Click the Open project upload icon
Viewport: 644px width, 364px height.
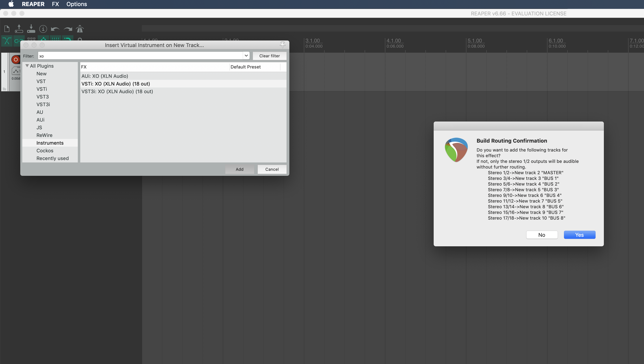pos(19,29)
